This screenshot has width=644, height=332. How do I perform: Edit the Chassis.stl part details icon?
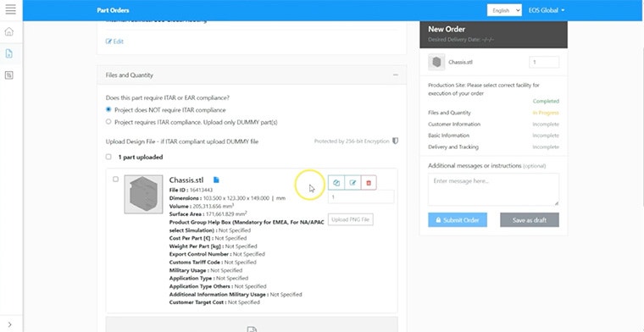click(353, 183)
